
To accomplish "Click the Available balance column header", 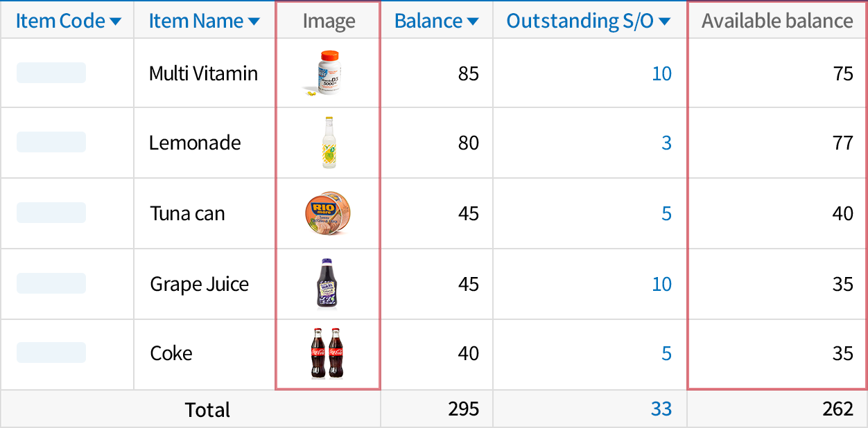I will click(x=777, y=21).
